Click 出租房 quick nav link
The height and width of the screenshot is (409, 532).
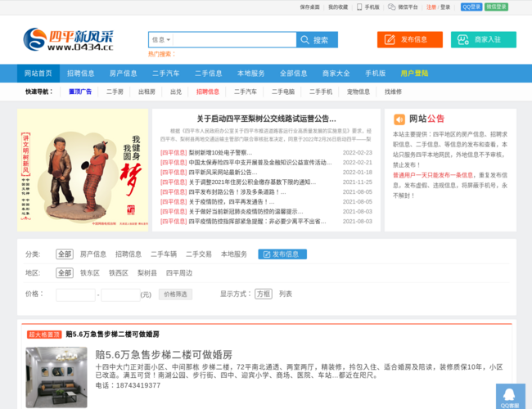147,92
